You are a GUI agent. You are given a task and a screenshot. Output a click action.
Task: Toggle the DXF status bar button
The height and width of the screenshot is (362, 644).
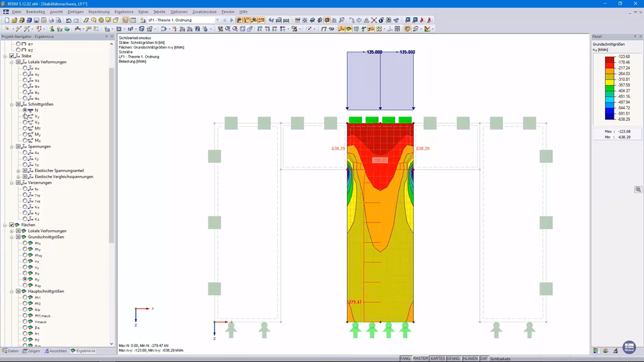[484, 359]
